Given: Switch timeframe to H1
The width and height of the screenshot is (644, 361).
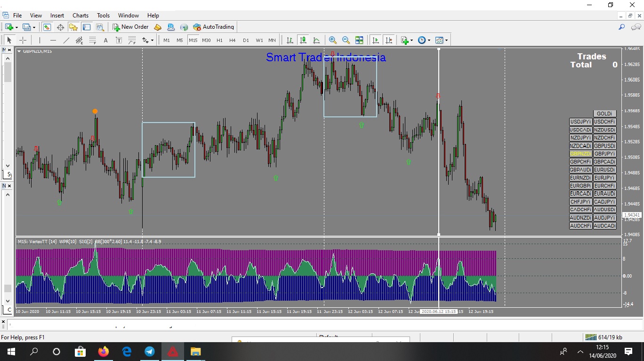Looking at the screenshot, I should [219, 40].
